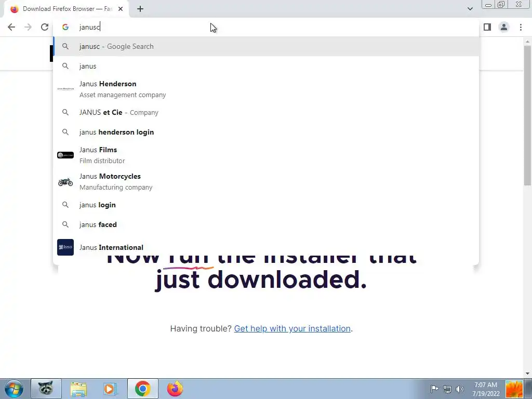Open Firefox from the taskbar
The image size is (532, 399).
tap(175, 389)
